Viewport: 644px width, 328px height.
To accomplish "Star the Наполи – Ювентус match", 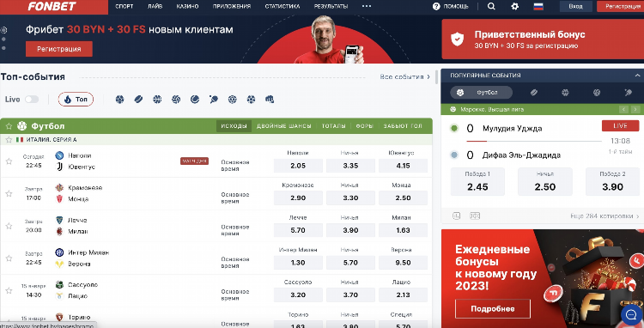I will (9, 161).
